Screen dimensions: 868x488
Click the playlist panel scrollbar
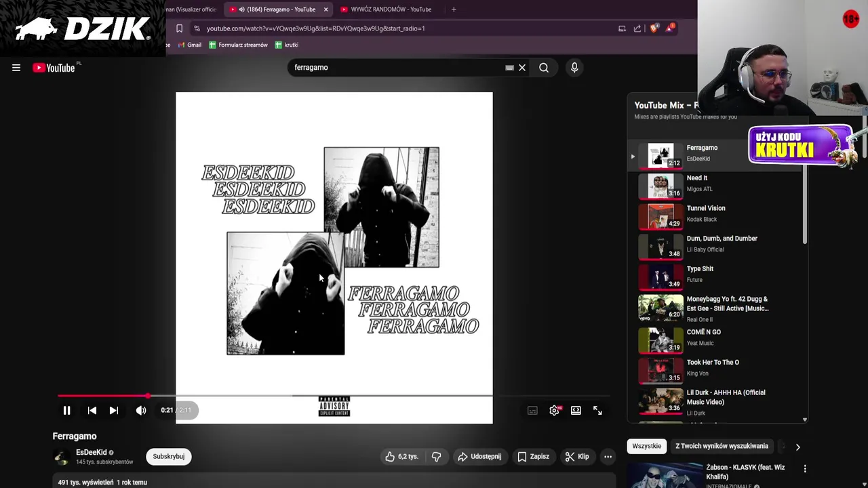[805, 203]
